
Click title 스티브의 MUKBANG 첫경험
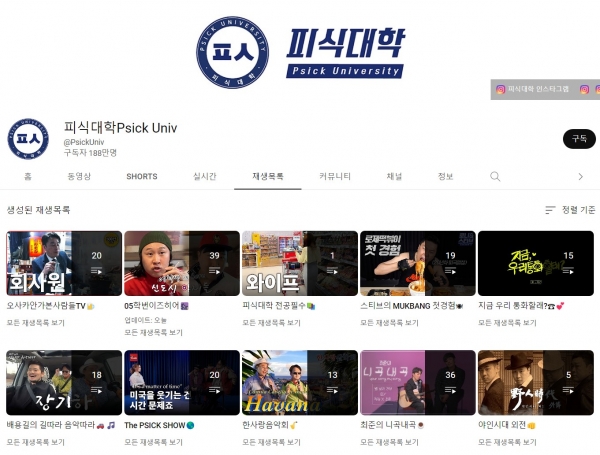pyautogui.click(x=411, y=306)
